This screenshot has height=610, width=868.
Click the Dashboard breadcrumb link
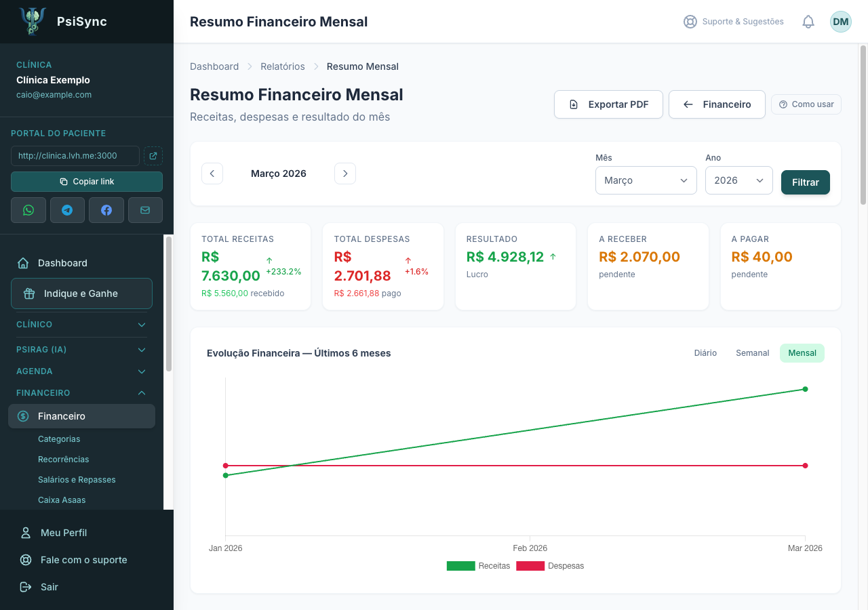[x=214, y=66]
